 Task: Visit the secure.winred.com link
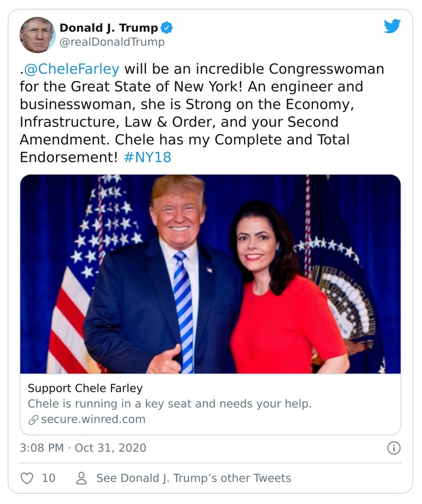coord(92,420)
